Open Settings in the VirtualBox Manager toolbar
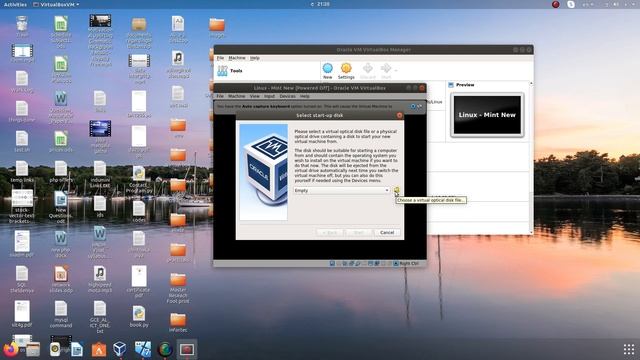 click(x=346, y=71)
